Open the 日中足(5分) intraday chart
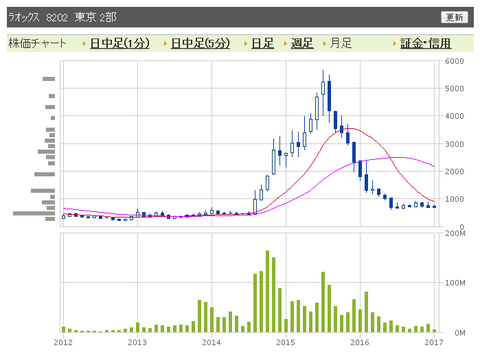 tap(200, 43)
